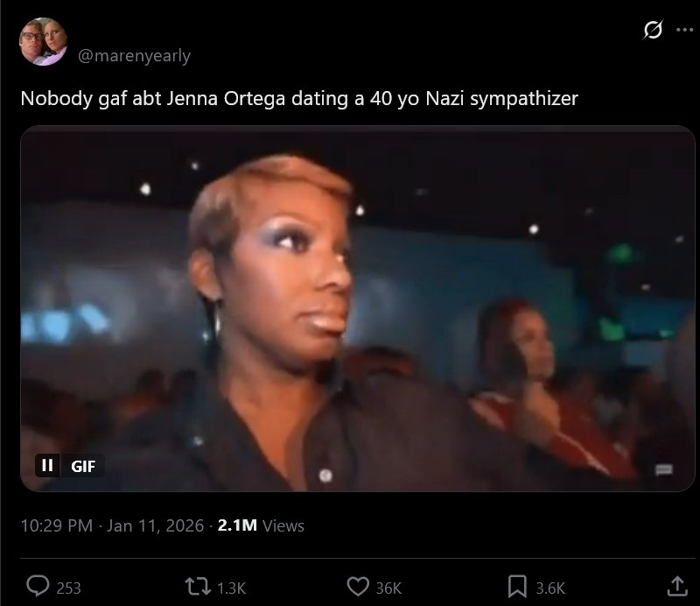Screen dimensions: 700x606
Task: View the 2.1M Views analytics
Action: (x=261, y=525)
